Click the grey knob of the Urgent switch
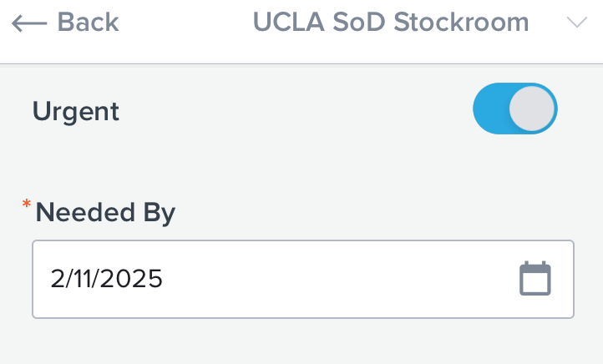Viewport: 603px width, 364px height. coord(532,109)
